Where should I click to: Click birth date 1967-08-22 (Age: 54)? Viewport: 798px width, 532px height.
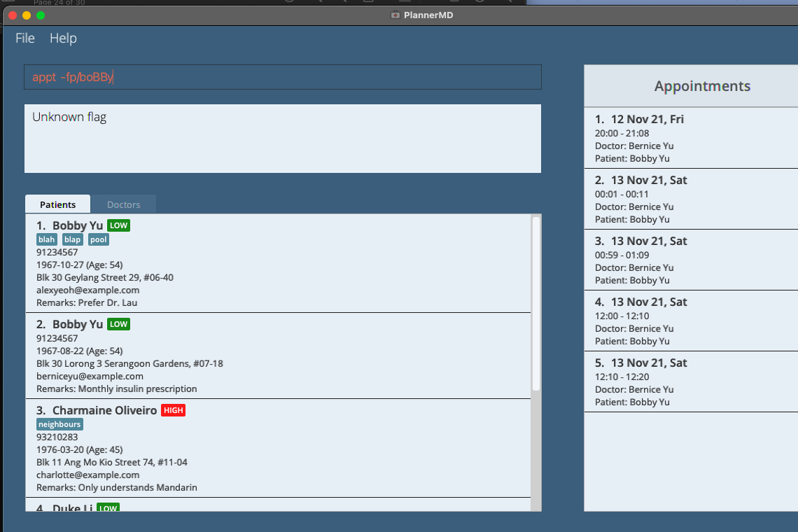click(79, 351)
